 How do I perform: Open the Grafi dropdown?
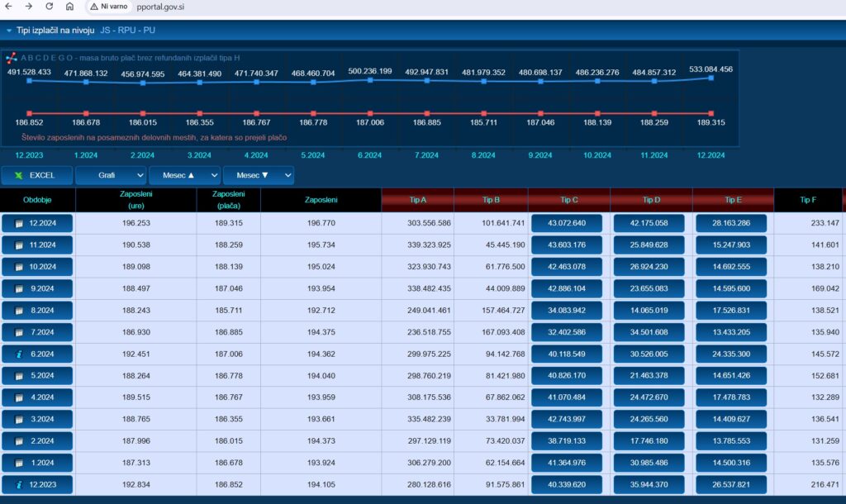click(111, 175)
